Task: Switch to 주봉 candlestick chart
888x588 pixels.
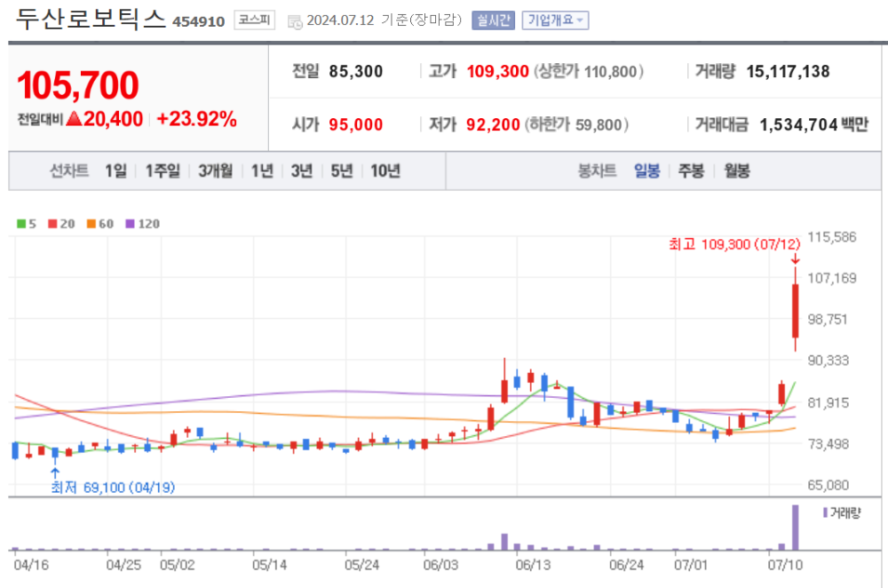Action: [691, 171]
